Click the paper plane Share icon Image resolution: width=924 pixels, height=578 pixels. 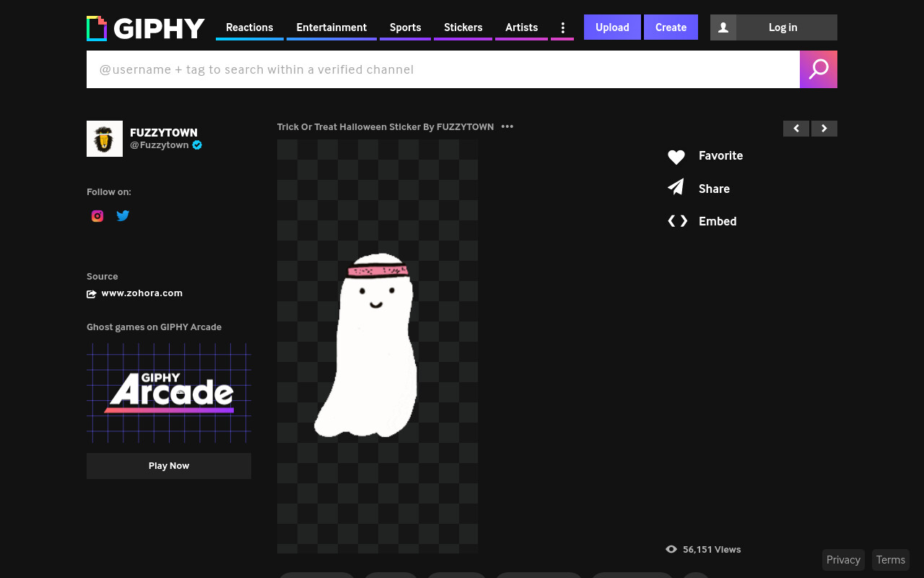pyautogui.click(x=676, y=188)
